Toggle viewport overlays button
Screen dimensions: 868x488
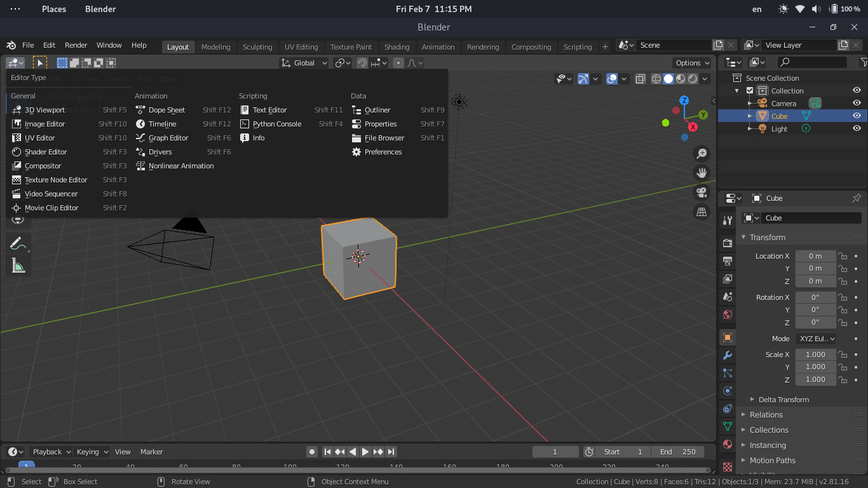point(612,79)
